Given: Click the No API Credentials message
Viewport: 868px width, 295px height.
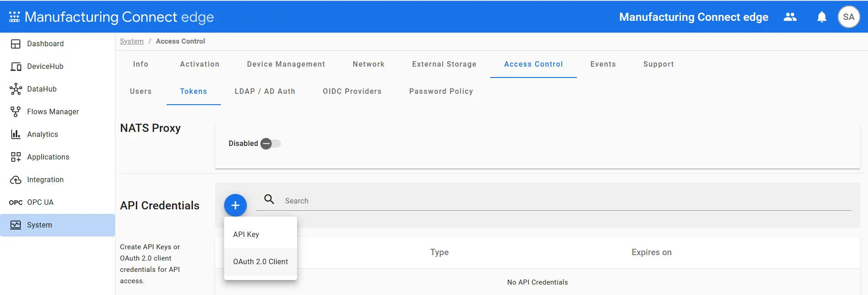Looking at the screenshot, I should coord(537,282).
